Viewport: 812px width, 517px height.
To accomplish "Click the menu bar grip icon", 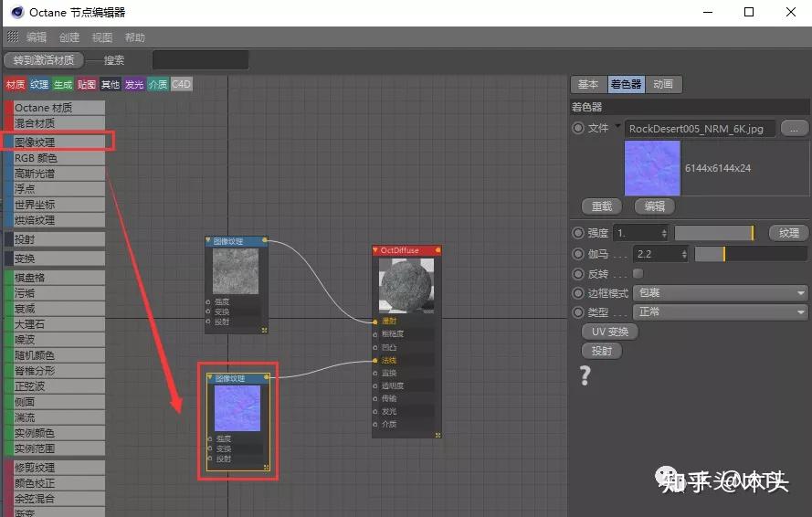I will click(x=13, y=37).
